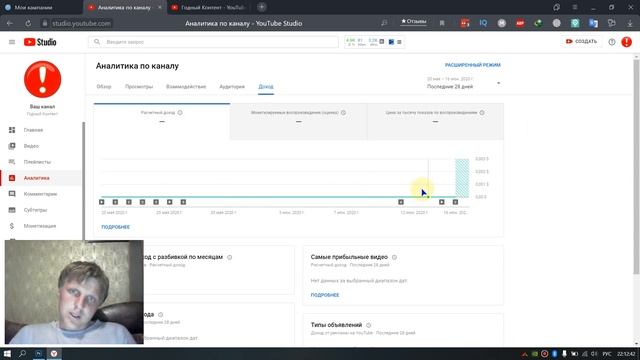Click ПОДРОБНЕЕ in the Самые прибыльные видео card

[325, 295]
